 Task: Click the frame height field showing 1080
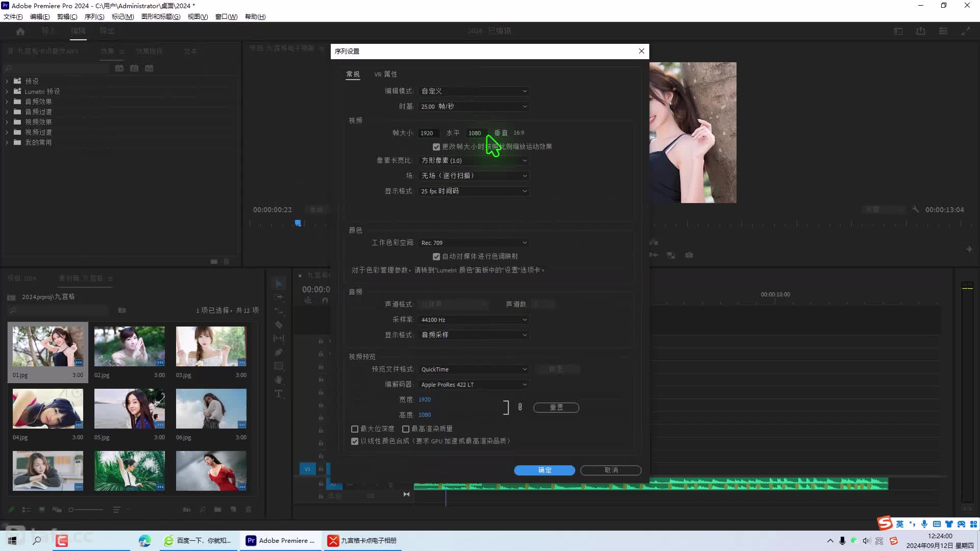pyautogui.click(x=476, y=133)
